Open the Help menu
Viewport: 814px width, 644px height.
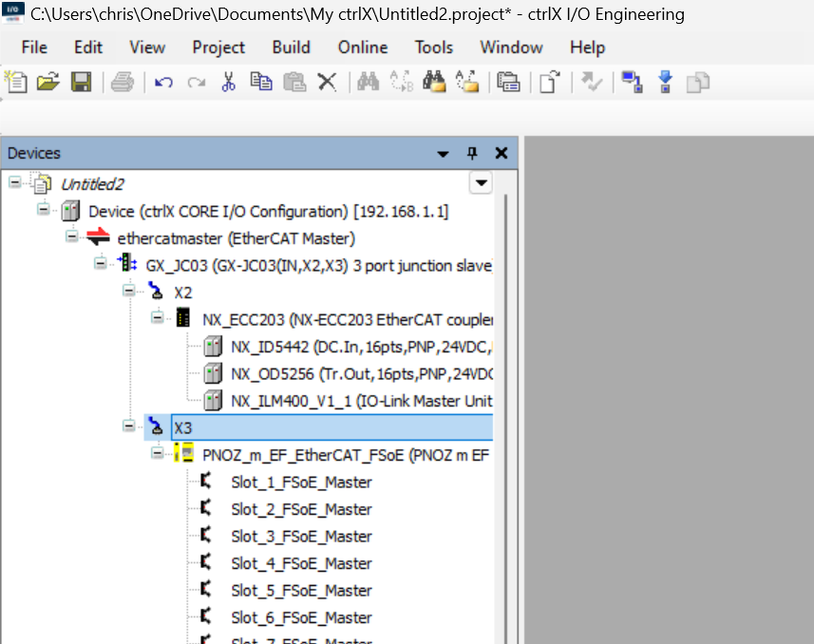coord(588,47)
